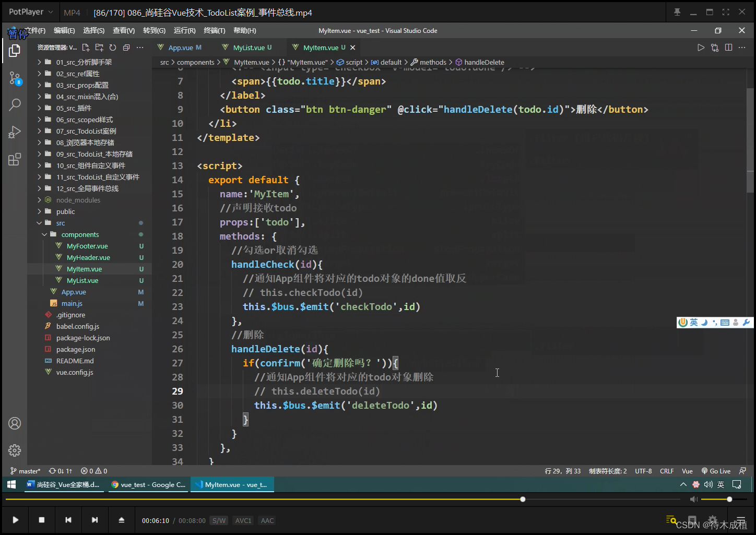Screen dimensions: 756x535
Task: Start Go Live server
Action: [716, 471]
